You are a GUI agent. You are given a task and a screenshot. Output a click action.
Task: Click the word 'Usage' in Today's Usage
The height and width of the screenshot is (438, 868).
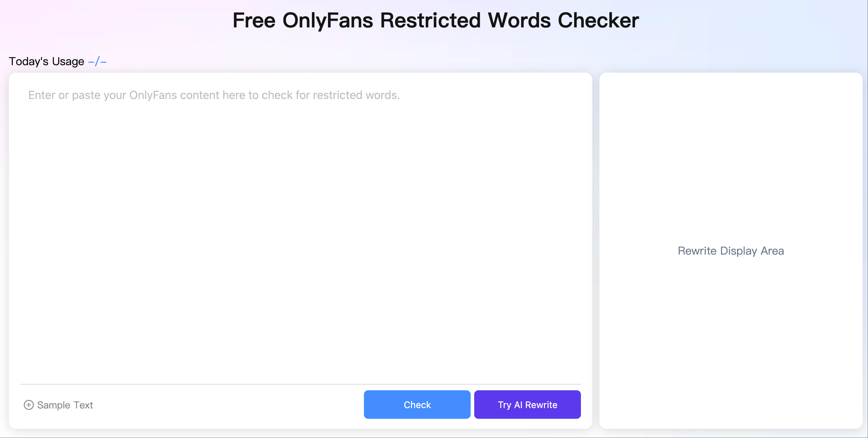pos(68,61)
